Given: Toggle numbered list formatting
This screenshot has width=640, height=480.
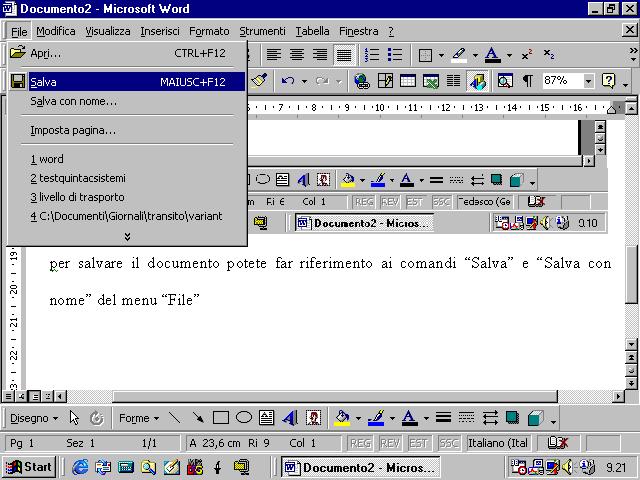Looking at the screenshot, I should click(372, 55).
